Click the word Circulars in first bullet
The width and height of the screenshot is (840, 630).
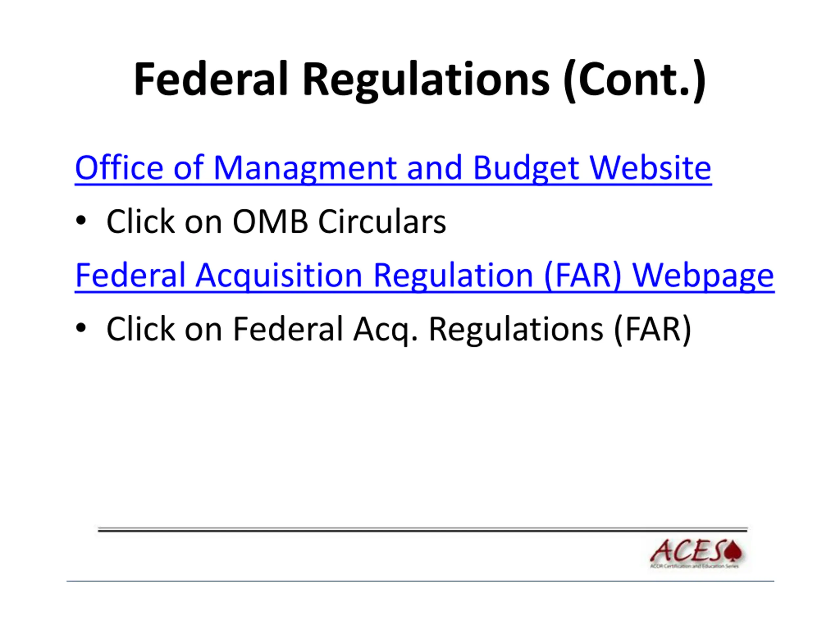coord(382,221)
